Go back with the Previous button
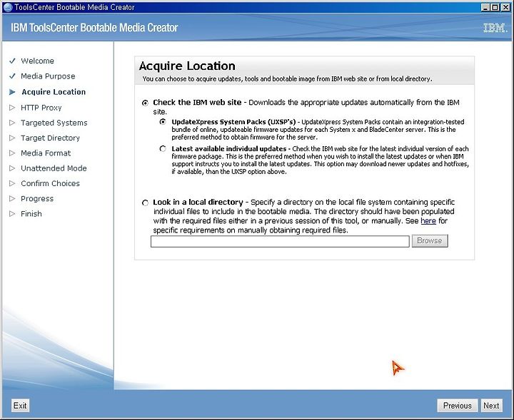This screenshot has height=420, width=514. pyautogui.click(x=458, y=406)
